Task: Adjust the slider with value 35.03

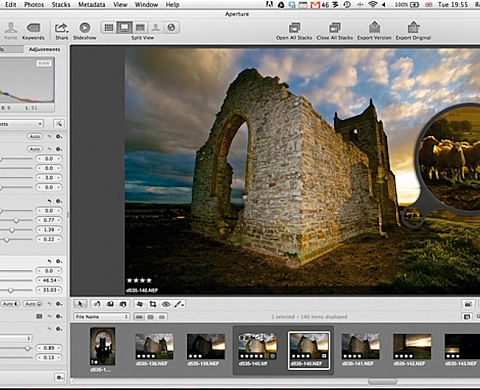Action: click(x=10, y=290)
